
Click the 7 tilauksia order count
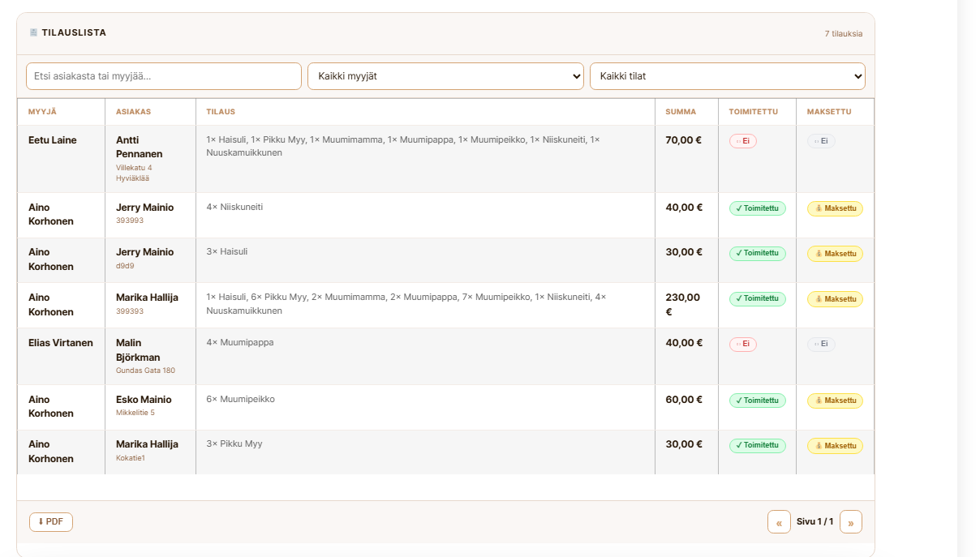pyautogui.click(x=844, y=34)
